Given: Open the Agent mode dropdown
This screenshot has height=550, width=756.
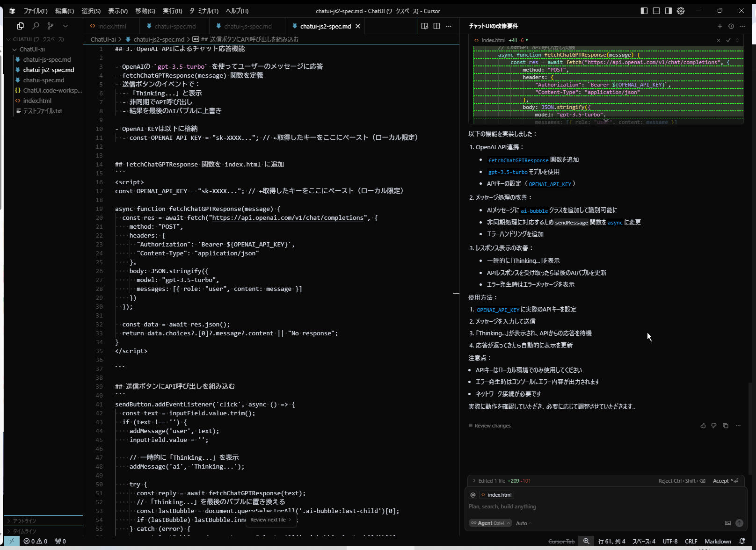Looking at the screenshot, I should 491,523.
